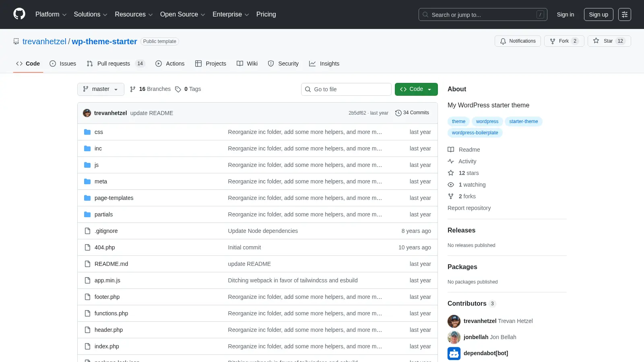Open the green Code dropdown button

[x=416, y=89]
